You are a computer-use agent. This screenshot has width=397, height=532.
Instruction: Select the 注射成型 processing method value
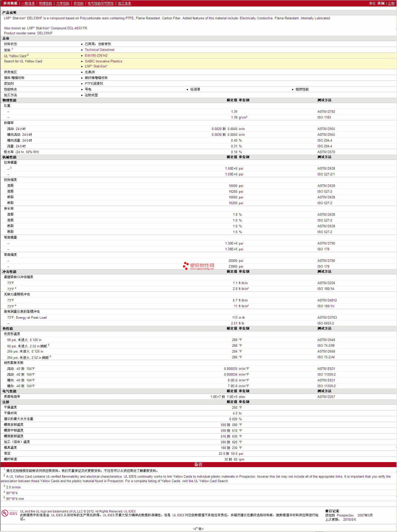[x=91, y=95]
